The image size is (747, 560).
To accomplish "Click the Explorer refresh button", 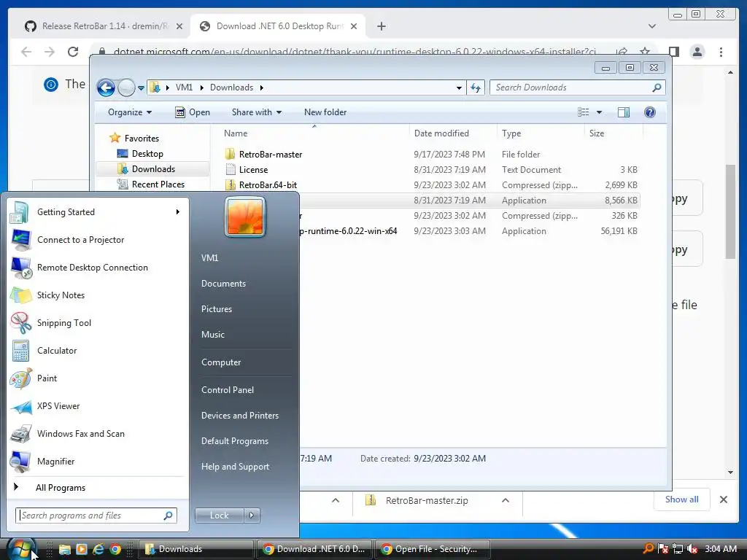I will click(476, 87).
